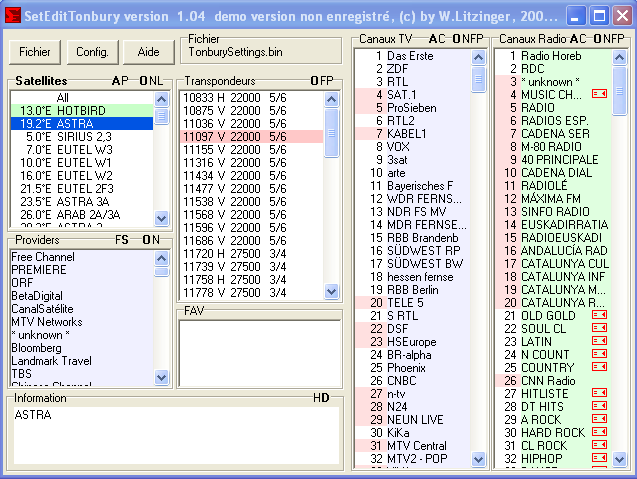Open the Config. menu button
Image resolution: width=637 pixels, height=479 pixels.
point(92,52)
